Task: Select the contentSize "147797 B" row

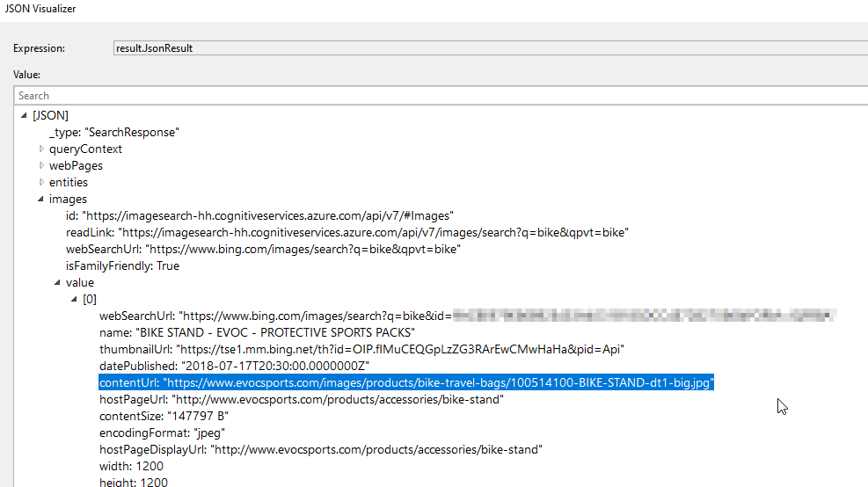Action: point(164,416)
